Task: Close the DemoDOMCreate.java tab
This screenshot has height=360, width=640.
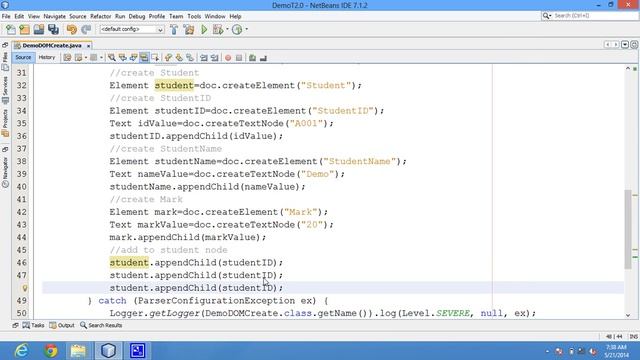Action: coord(88,46)
